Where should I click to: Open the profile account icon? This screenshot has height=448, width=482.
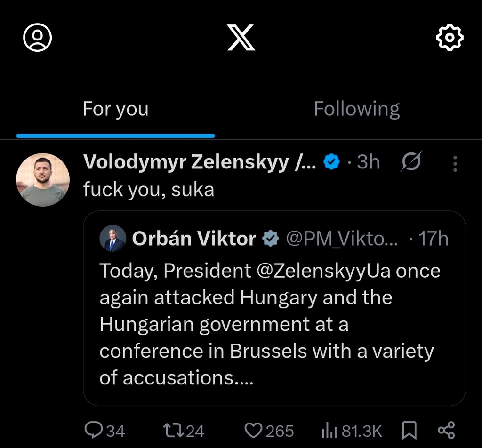[x=38, y=37]
